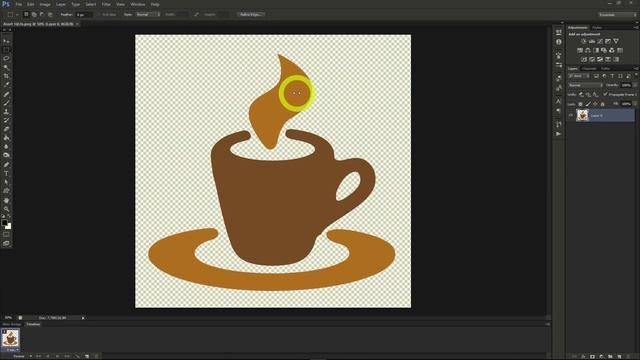640x360 pixels.
Task: Open the Essentials workspace dropdown
Action: [617, 14]
